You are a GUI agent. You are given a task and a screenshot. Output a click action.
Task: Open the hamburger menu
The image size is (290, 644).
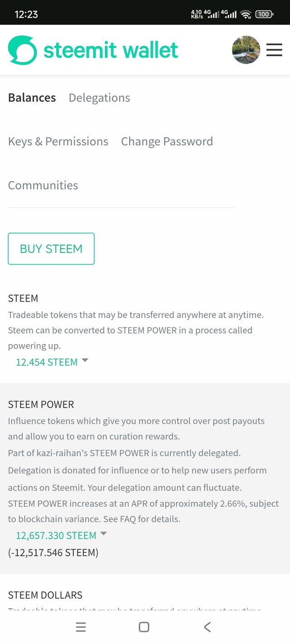[274, 50]
